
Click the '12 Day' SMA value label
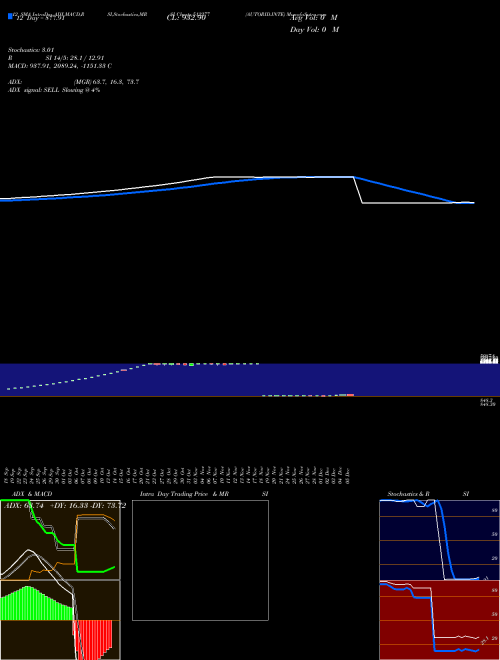pyautogui.click(x=40, y=18)
